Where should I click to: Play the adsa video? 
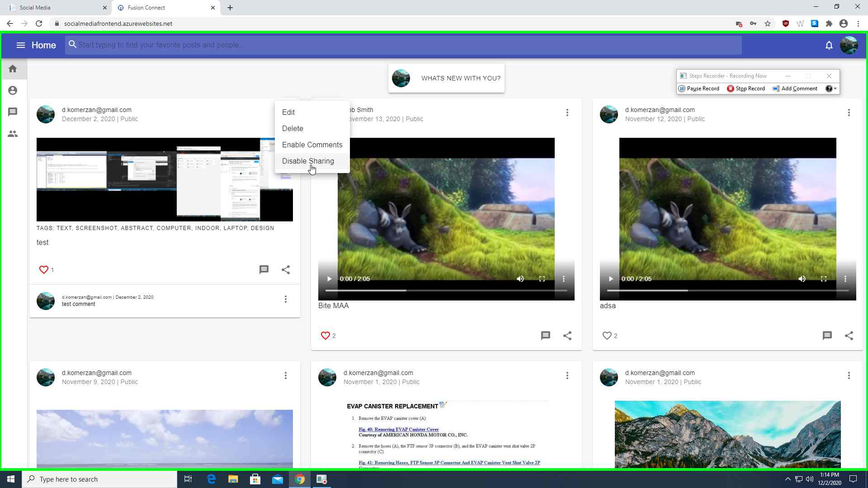click(611, 279)
